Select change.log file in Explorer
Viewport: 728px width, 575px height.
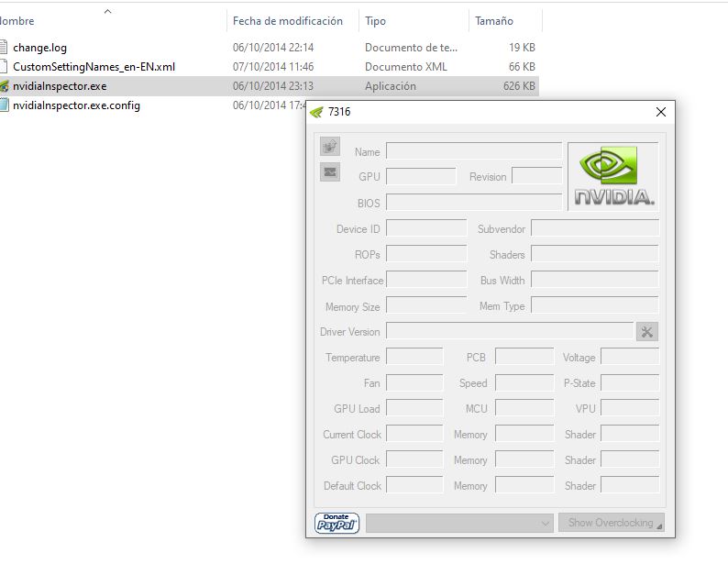tap(40, 48)
